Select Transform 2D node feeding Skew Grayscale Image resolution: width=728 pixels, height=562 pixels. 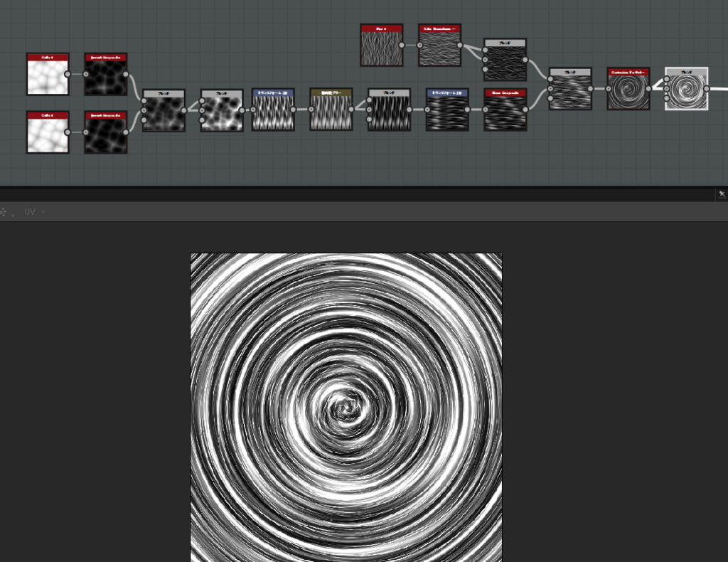pos(447,110)
